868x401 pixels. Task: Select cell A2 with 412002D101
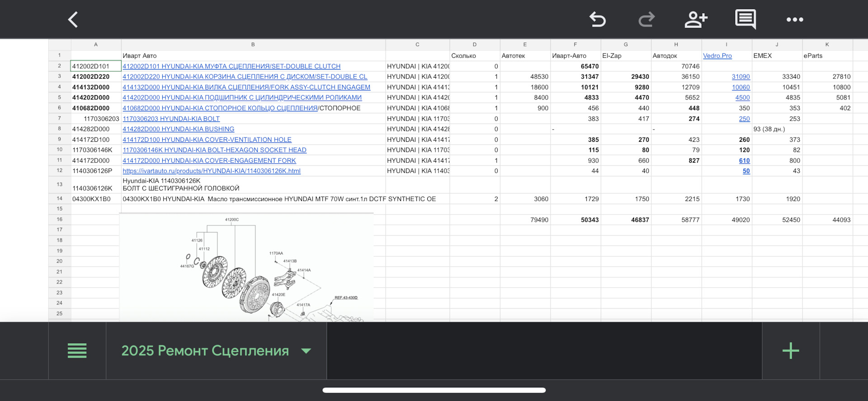click(96, 66)
